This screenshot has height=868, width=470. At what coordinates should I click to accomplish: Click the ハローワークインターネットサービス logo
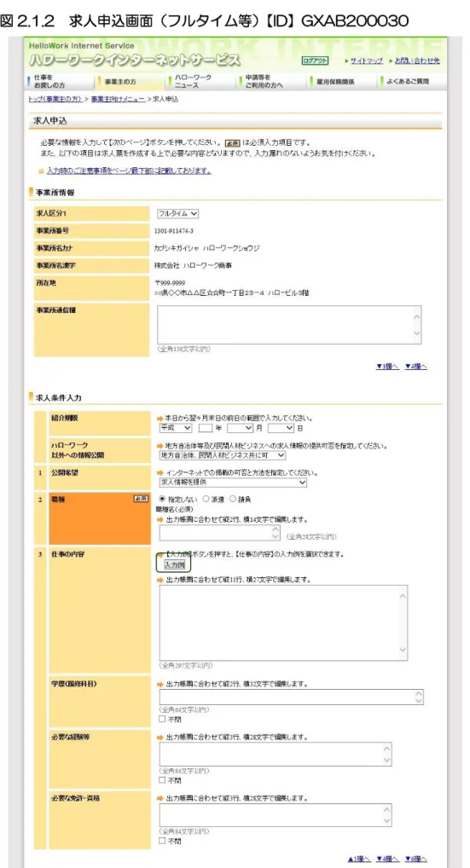[x=135, y=60]
